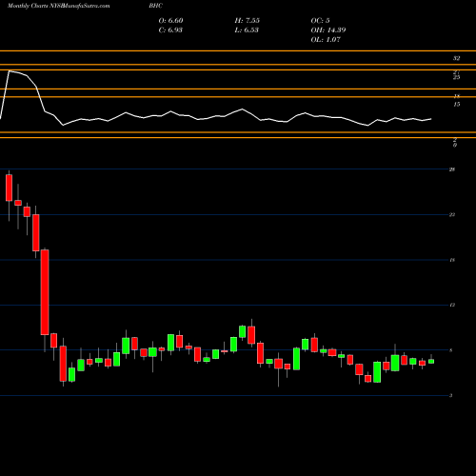
Task: Click the '28' price axis label
Action: 452,169
